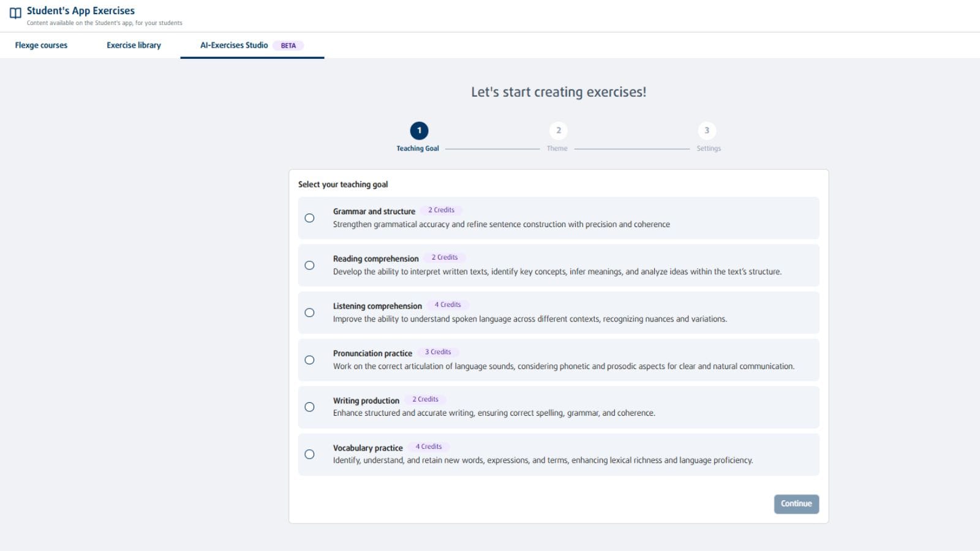Click the Student's App Exercises title
Image resolution: width=980 pixels, height=551 pixels.
(81, 11)
